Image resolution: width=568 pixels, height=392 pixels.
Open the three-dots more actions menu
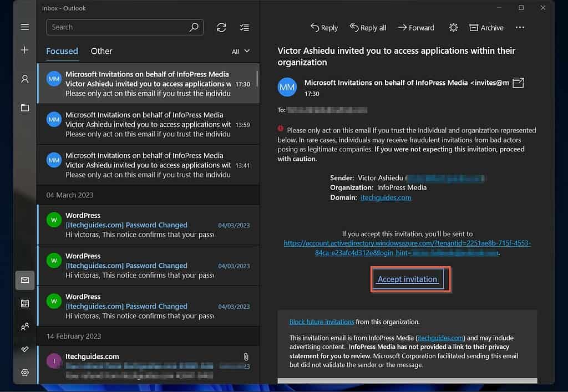[x=520, y=28]
